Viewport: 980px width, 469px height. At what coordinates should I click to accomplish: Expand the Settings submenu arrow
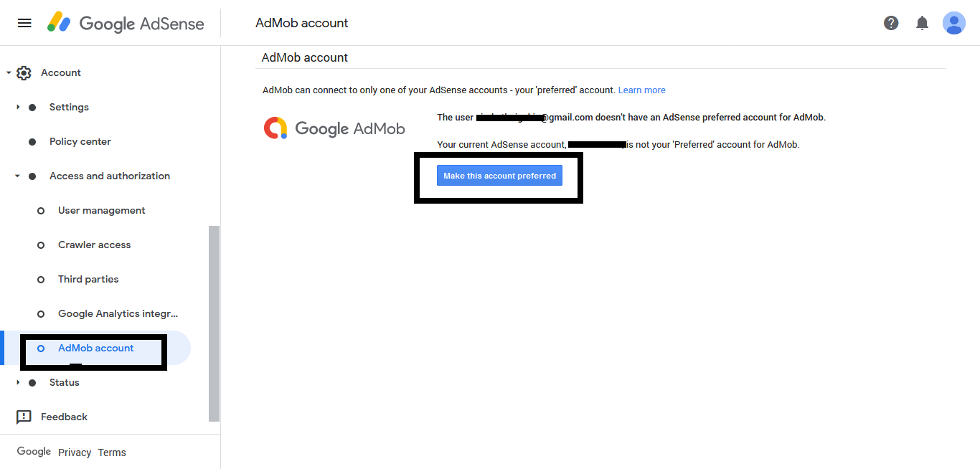click(x=18, y=108)
